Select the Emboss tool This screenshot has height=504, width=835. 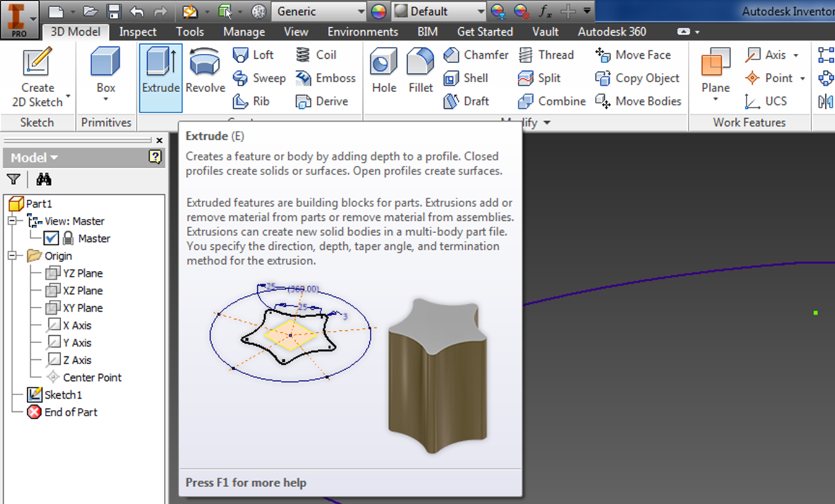(325, 79)
